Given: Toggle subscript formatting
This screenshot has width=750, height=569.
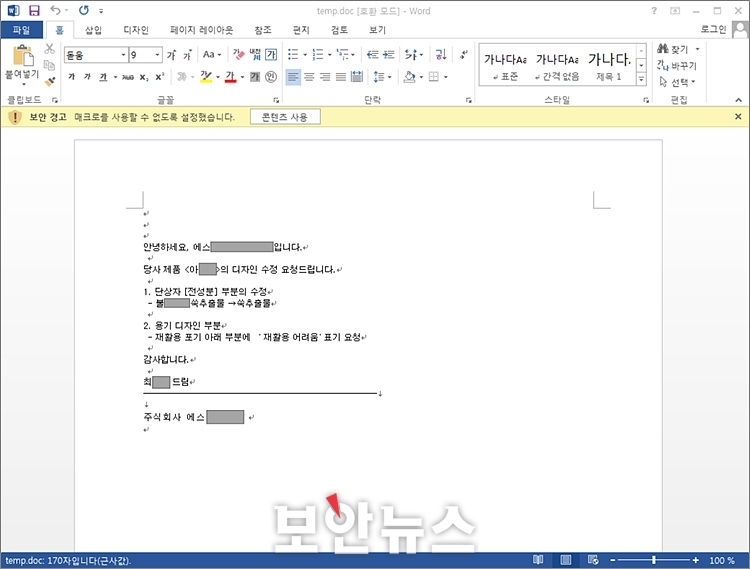Looking at the screenshot, I should pyautogui.click(x=144, y=77).
